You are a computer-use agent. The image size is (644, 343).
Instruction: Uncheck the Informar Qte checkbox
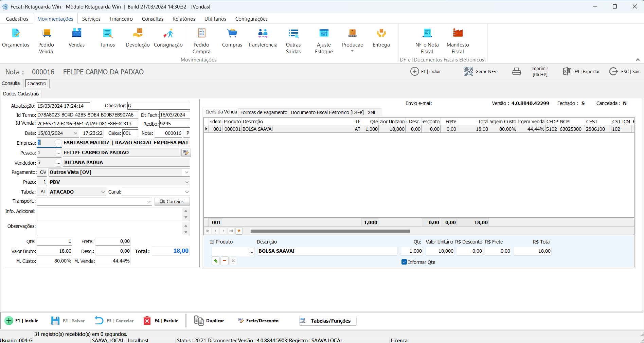click(x=404, y=262)
